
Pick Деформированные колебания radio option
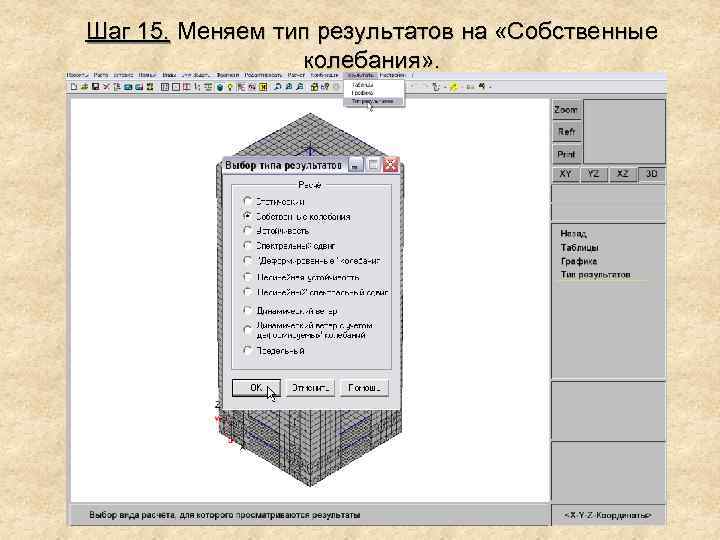click(x=248, y=260)
